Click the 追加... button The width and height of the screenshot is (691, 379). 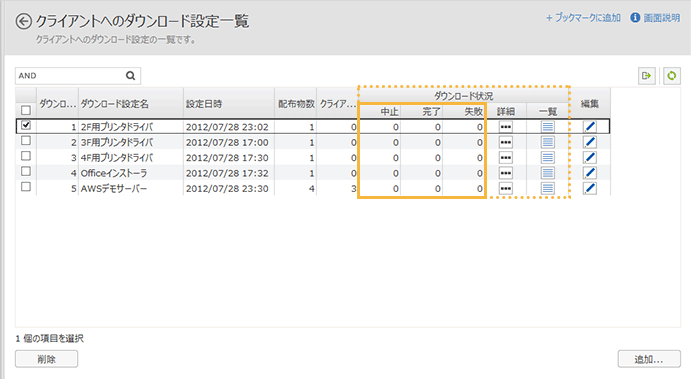[x=649, y=359]
